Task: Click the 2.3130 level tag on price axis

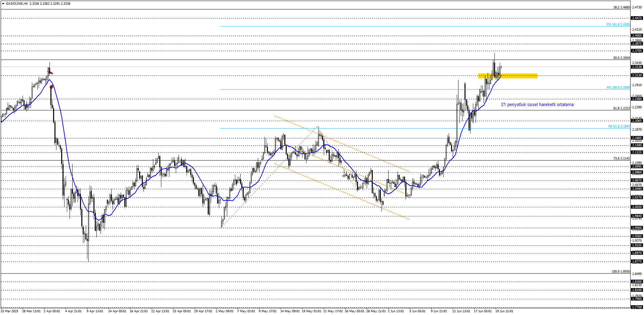Action: [637, 75]
